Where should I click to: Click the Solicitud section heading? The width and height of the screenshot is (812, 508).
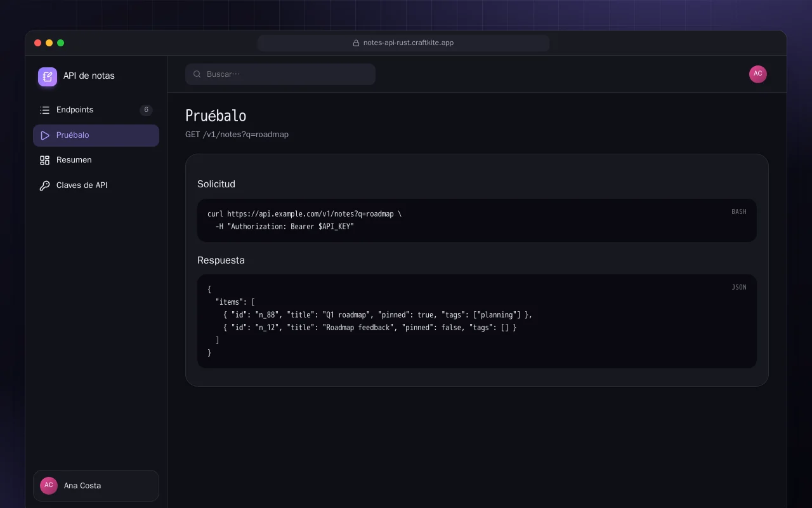pos(216,184)
